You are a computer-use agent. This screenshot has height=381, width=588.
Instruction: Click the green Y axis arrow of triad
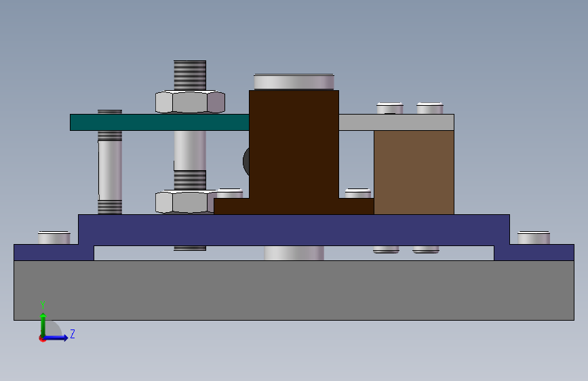pos(43,324)
